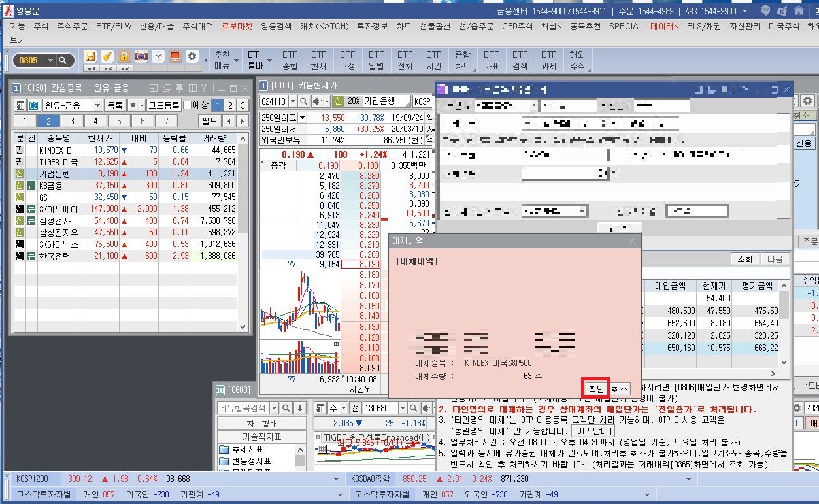
Task: Click 취소 button in 대체내역 dialog
Action: 620,388
